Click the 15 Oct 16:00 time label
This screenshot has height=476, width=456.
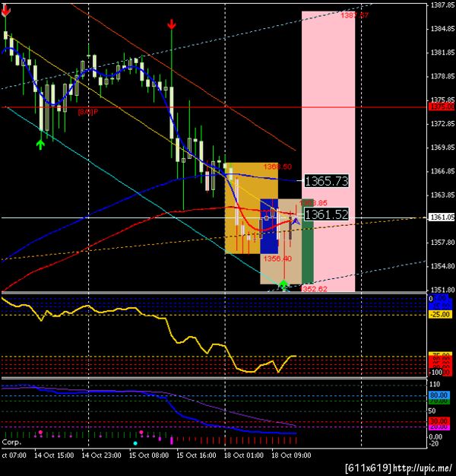[196, 455]
